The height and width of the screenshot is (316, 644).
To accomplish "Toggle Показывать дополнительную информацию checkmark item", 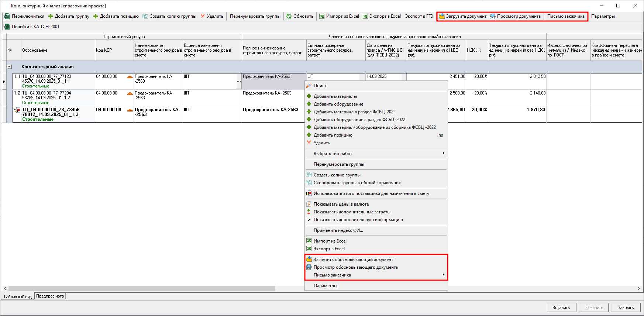I will coord(358,220).
